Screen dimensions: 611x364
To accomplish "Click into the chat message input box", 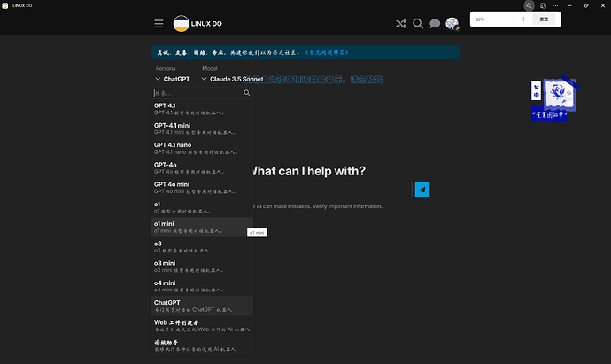I will coord(332,190).
